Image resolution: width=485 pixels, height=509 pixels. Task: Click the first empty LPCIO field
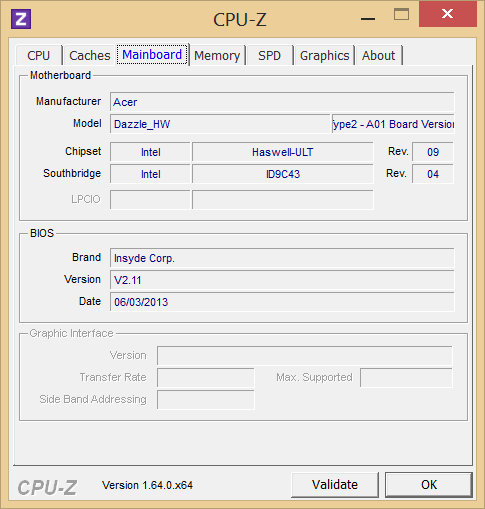[x=150, y=200]
